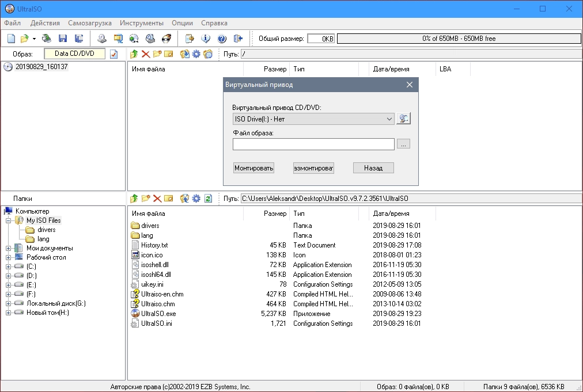Select isoshell.dll in the file list
Viewport: 583px width, 392px height.
point(154,265)
